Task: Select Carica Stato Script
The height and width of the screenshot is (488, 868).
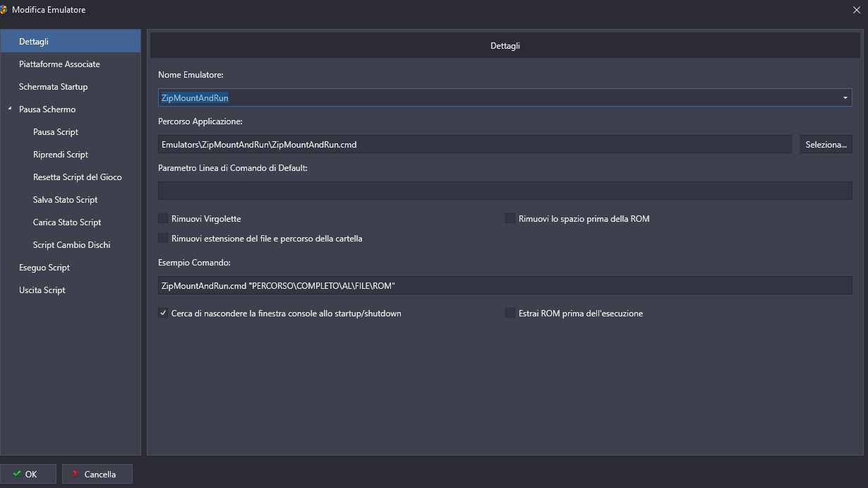Action: tap(67, 222)
